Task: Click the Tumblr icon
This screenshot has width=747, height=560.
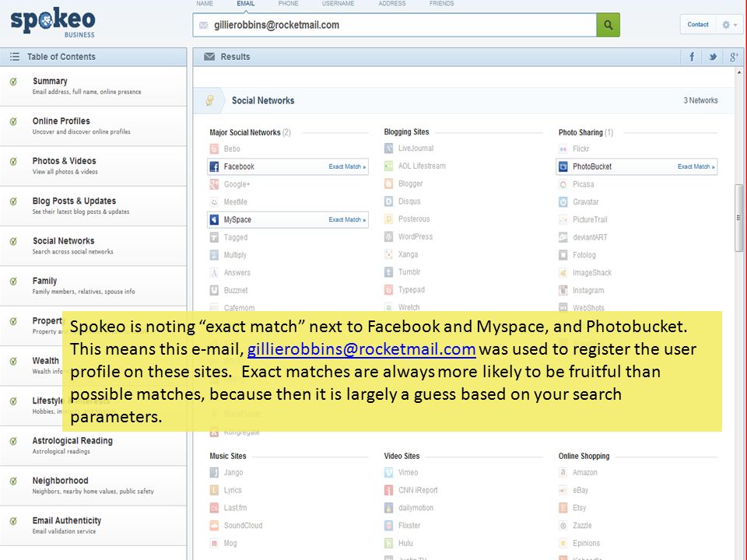Action: coord(389,272)
